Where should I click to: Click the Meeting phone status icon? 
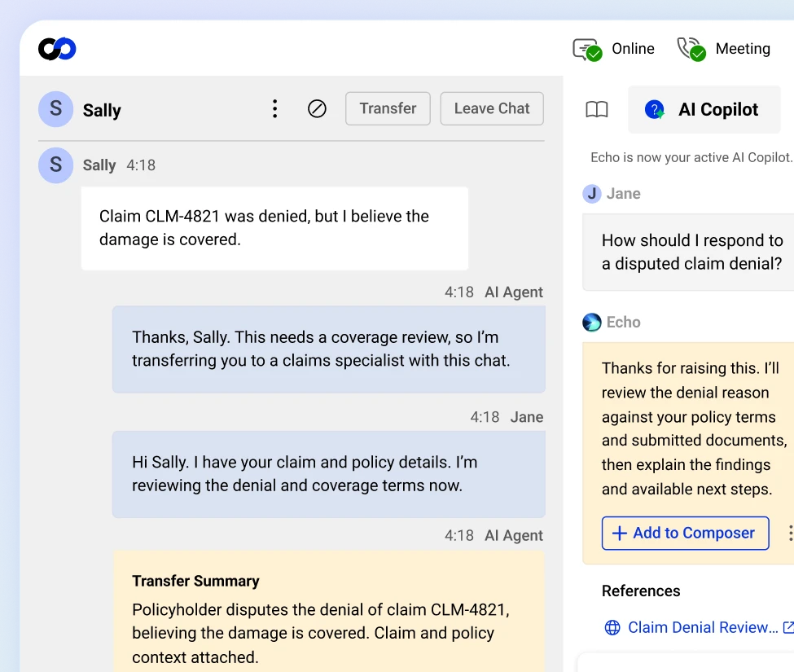point(691,49)
